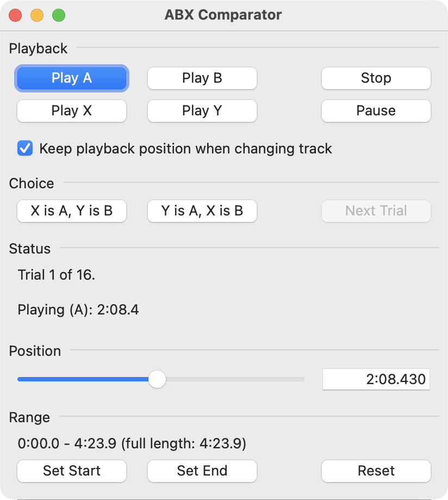448x500 pixels.
Task: Set the range start point
Action: [72, 471]
